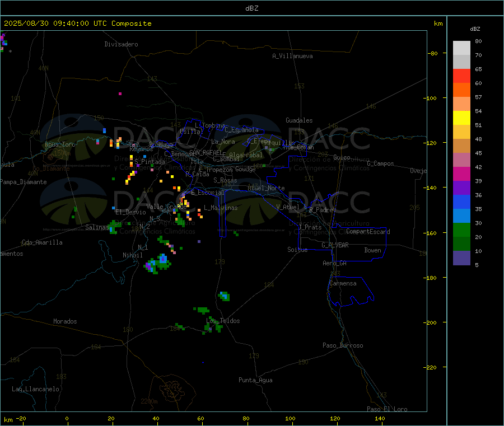Click the blue radar cell east of Nihuil
The height and width of the screenshot is (426, 504).
pos(162,259)
